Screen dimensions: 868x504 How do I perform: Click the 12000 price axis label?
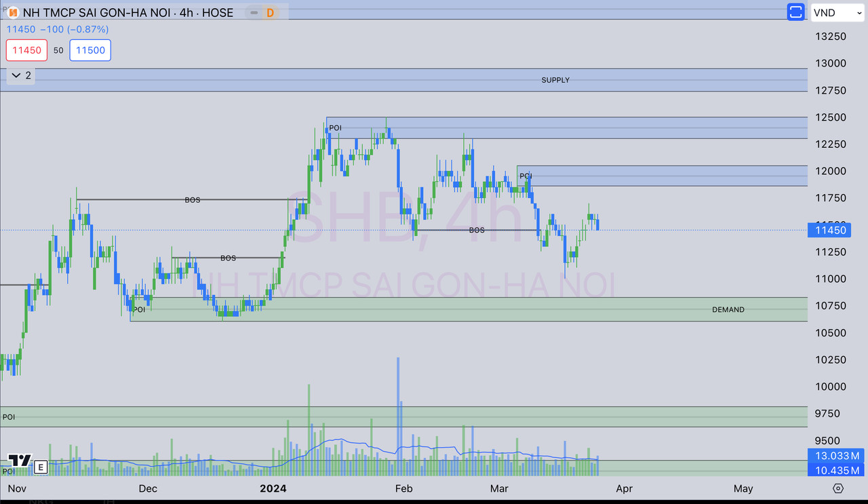coord(829,171)
